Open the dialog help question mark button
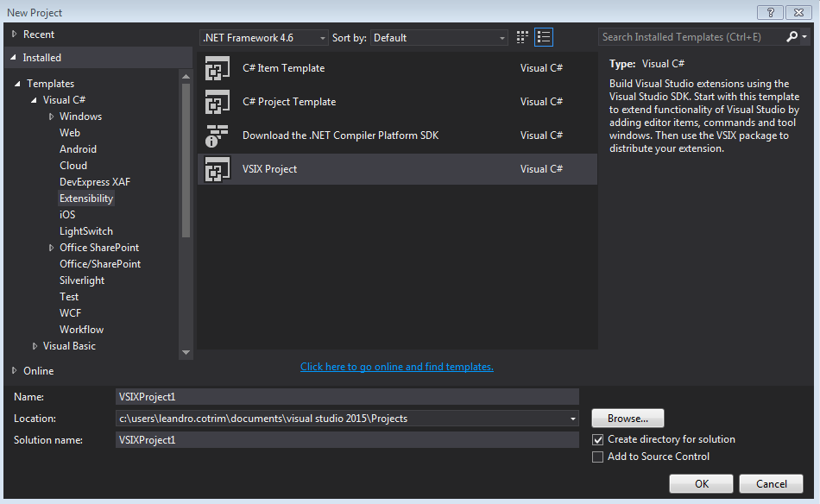The image size is (820, 504). click(770, 13)
